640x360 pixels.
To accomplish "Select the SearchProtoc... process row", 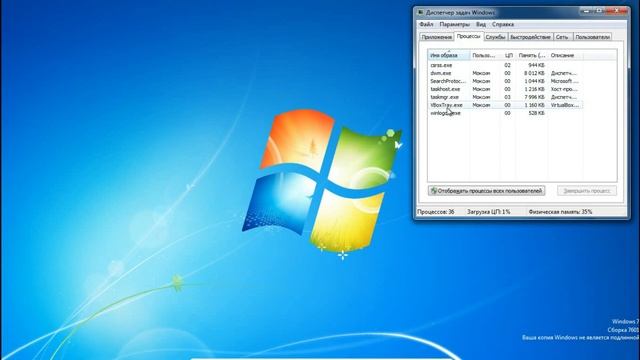I will coord(505,81).
